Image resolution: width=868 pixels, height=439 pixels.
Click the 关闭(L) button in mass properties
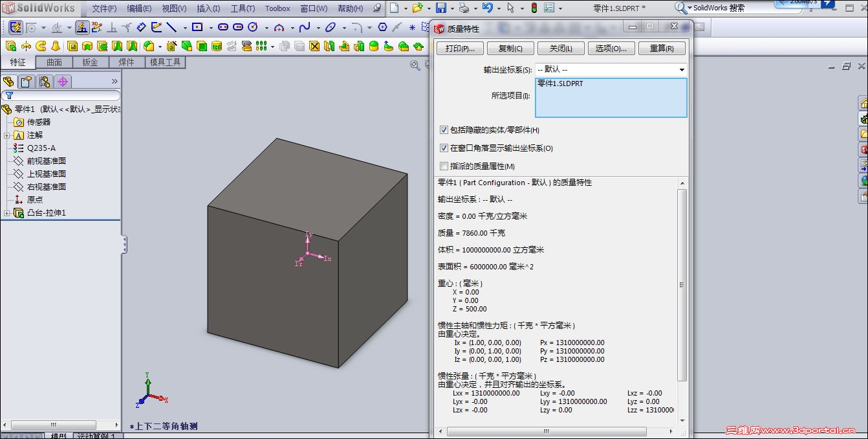(561, 49)
